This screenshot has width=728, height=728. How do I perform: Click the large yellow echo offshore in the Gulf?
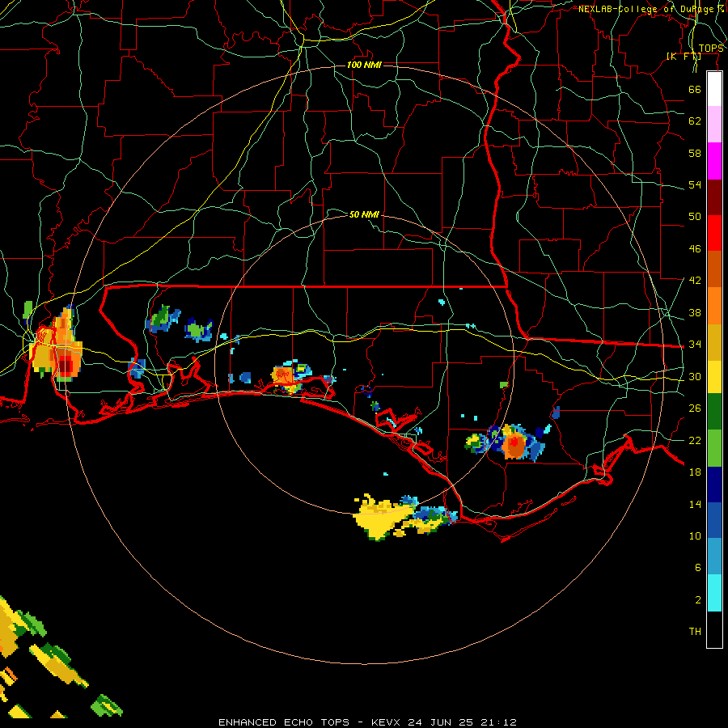click(382, 518)
